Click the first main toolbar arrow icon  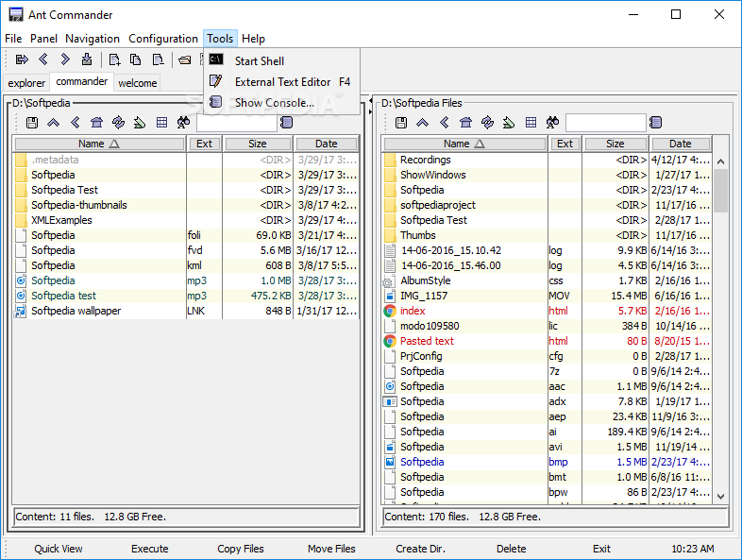point(22,59)
